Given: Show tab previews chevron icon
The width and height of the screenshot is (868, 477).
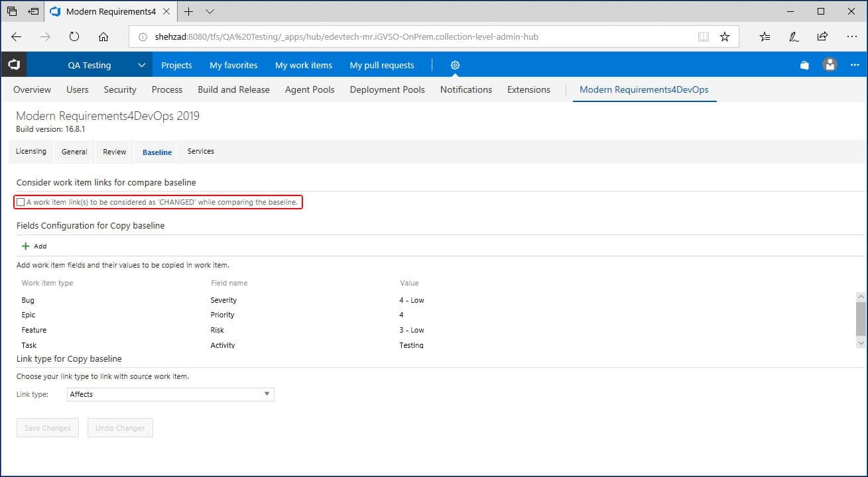Looking at the screenshot, I should click(x=210, y=11).
